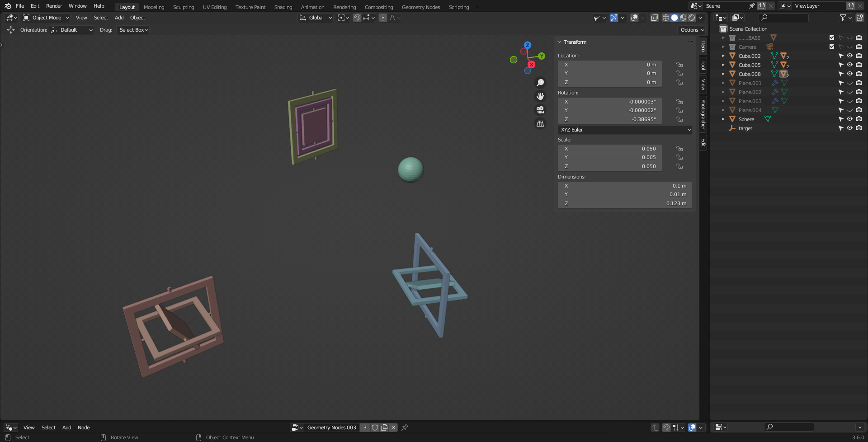Click the Blender logo icon
Image resolution: width=868 pixels, height=442 pixels.
pos(8,6)
